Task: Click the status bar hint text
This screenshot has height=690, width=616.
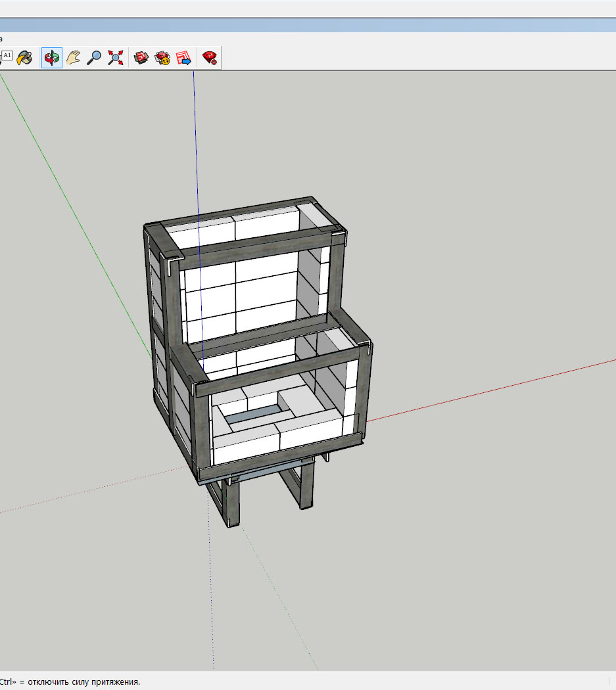Action: (x=70, y=682)
